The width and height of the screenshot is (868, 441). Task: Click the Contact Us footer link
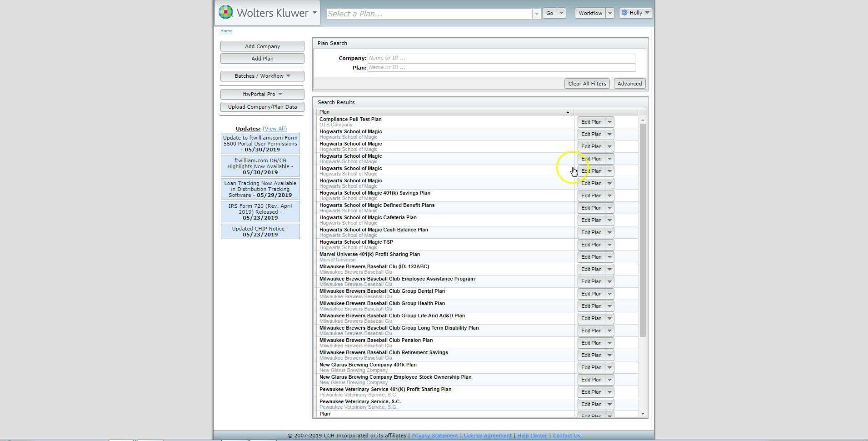pos(566,435)
